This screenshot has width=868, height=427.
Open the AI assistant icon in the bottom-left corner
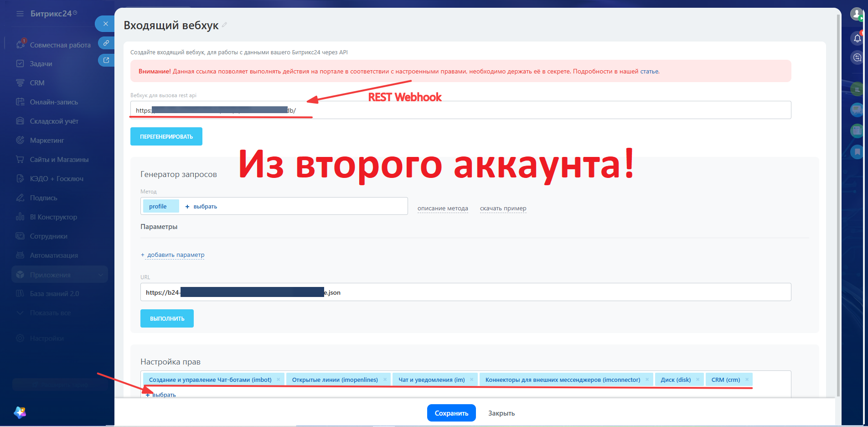click(x=20, y=412)
